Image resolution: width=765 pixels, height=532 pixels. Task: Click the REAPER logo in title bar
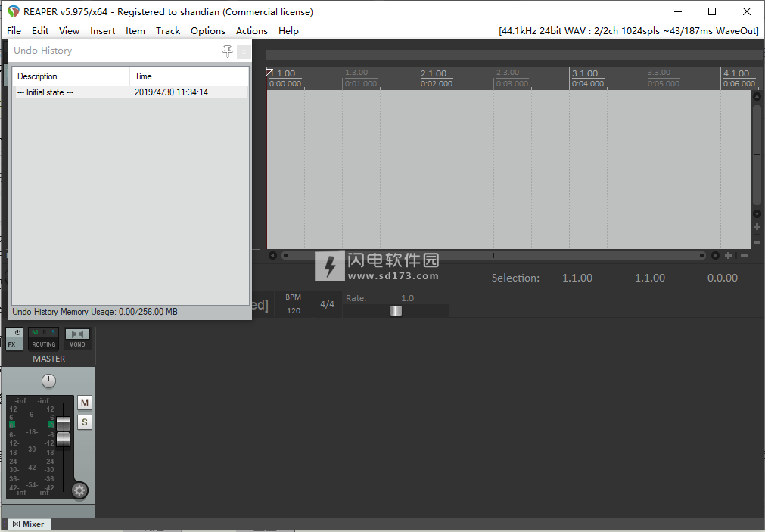coord(13,11)
